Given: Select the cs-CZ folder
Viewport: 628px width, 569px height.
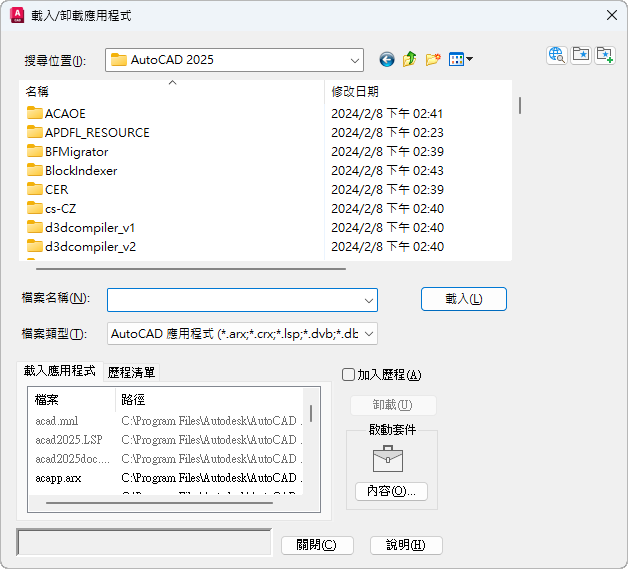Looking at the screenshot, I should [51, 209].
